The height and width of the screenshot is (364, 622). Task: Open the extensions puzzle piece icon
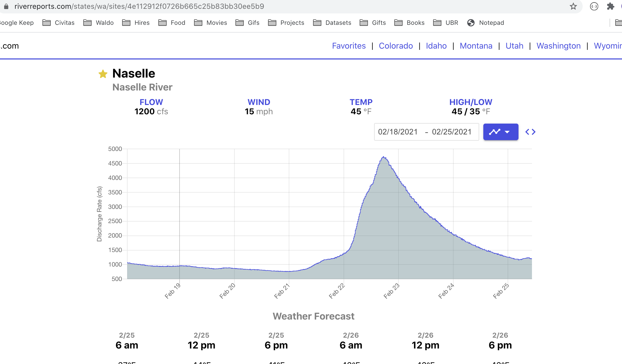tap(610, 6)
